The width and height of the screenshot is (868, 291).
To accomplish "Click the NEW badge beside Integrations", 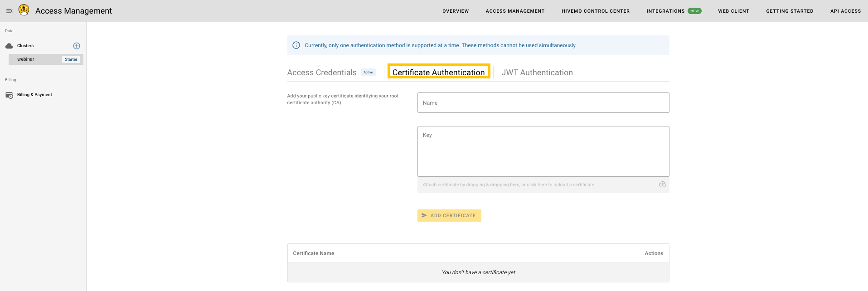I will click(694, 11).
